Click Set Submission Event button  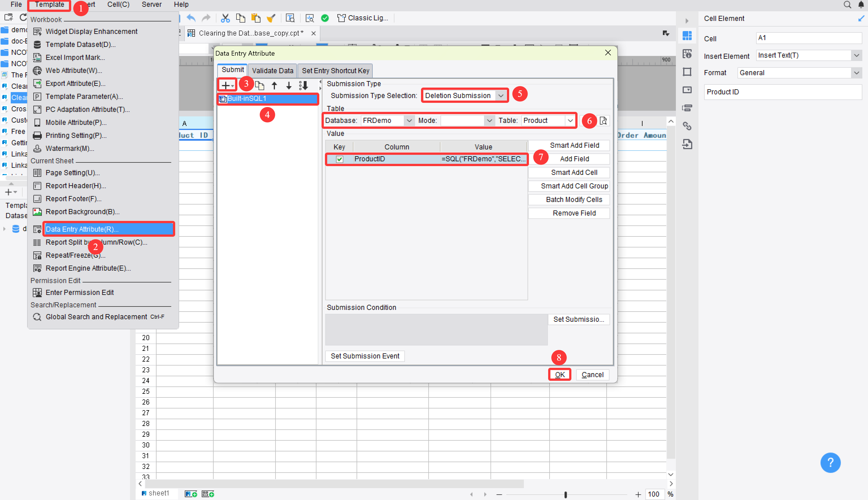coord(364,356)
